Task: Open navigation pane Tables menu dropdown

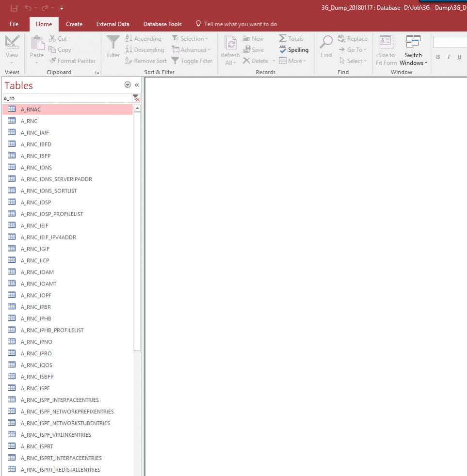Action: 128,85
